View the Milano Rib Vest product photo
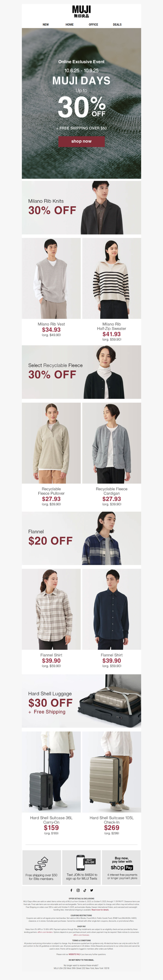 point(51,278)
